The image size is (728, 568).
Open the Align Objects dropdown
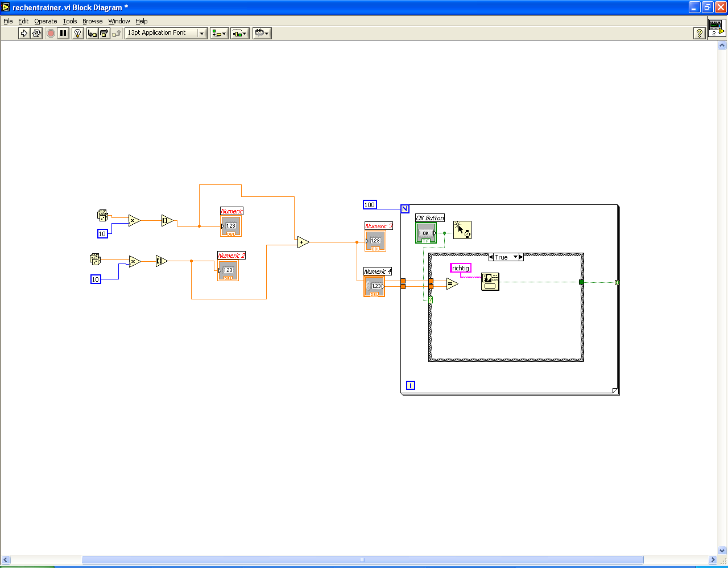coord(219,33)
